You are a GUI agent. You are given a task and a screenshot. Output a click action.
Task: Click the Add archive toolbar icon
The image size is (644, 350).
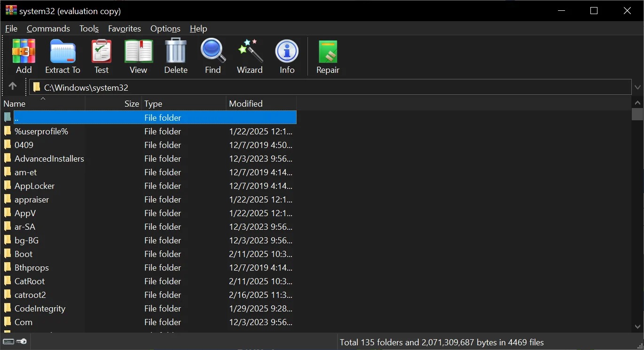pos(24,56)
